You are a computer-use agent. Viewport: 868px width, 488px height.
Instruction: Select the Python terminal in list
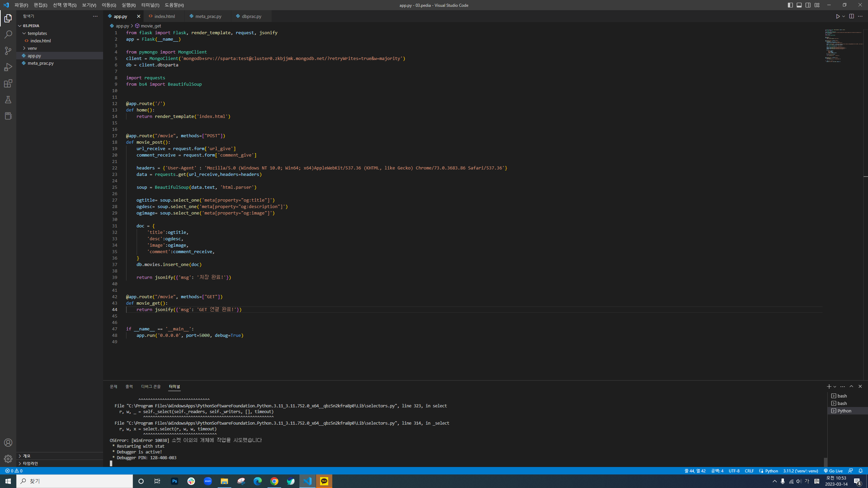[847, 411]
